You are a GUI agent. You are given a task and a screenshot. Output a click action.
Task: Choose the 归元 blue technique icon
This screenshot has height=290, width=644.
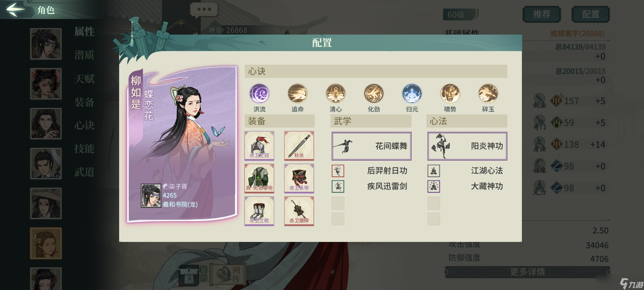(412, 93)
